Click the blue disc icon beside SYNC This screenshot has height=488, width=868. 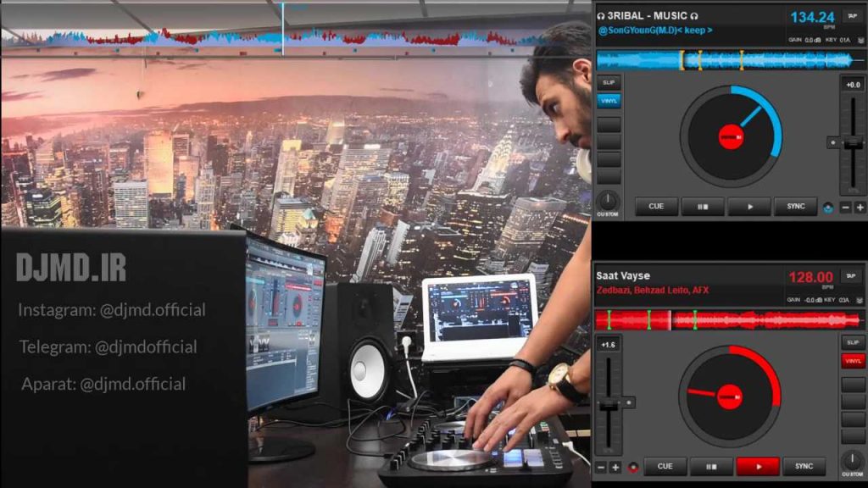point(827,208)
